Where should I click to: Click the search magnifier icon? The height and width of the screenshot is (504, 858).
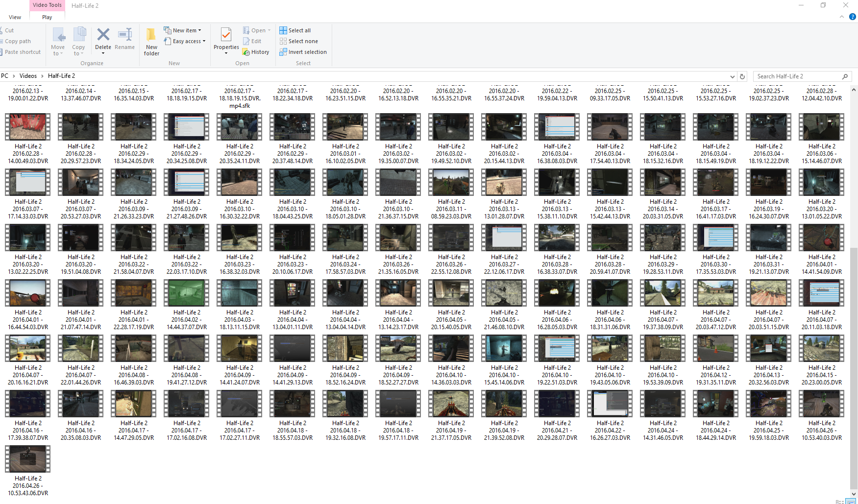(845, 76)
